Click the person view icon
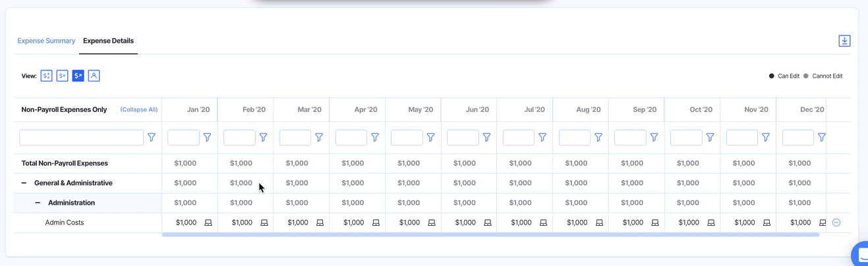This screenshot has width=868, height=266. [94, 76]
